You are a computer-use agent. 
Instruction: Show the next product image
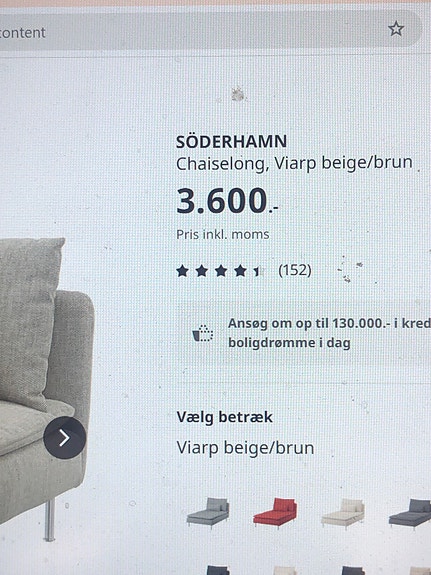[65, 437]
